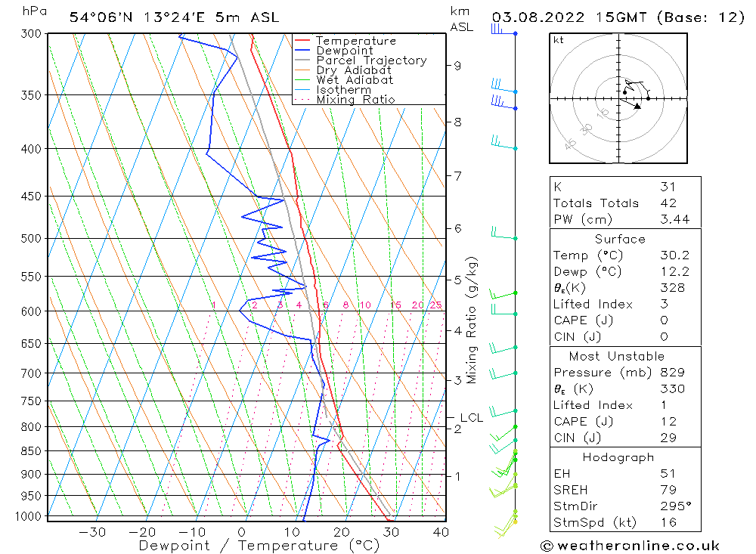Image resolution: width=756 pixels, height=554 pixels.
Task: Click the Most Unstable theta-E value 330
Action: (x=672, y=388)
